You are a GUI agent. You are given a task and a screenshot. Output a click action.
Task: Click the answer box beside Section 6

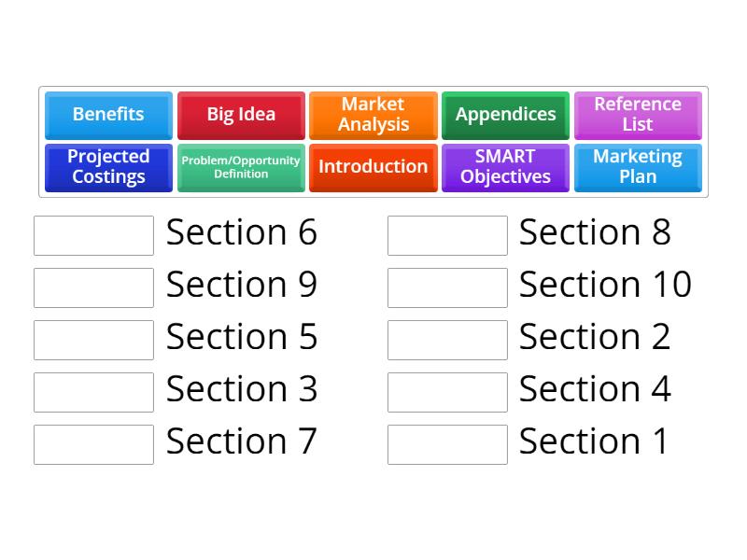pyautogui.click(x=93, y=235)
